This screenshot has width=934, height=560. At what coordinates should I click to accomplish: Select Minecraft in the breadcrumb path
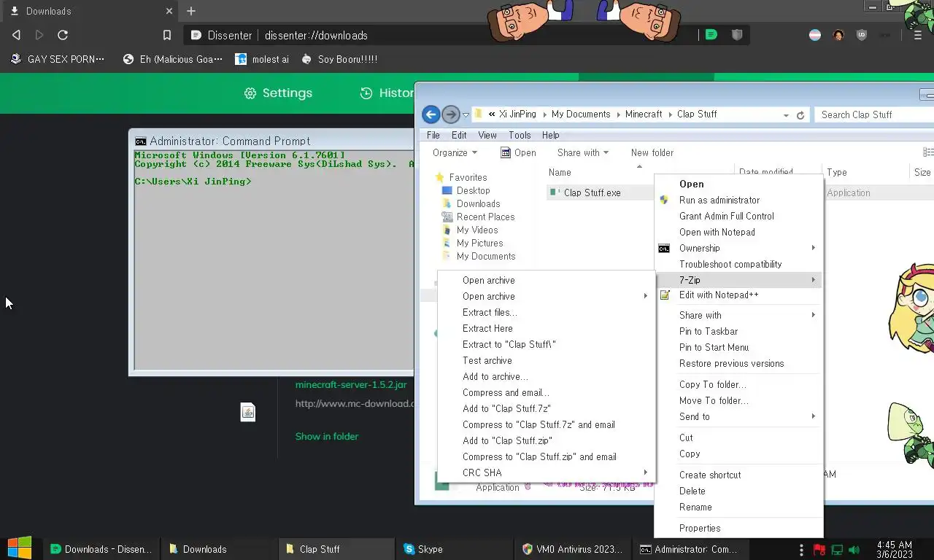point(644,114)
